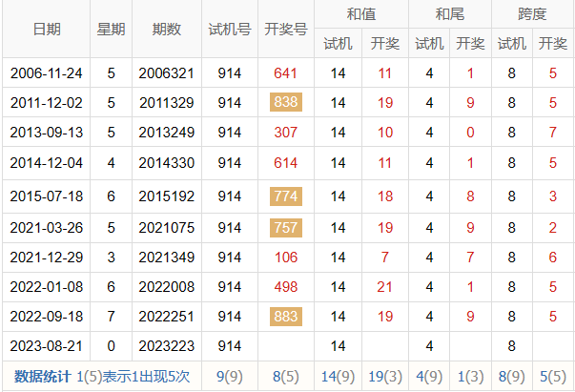Select the highlighted draw number 757
Image resolution: width=575 pixels, height=392 pixels.
(x=286, y=227)
